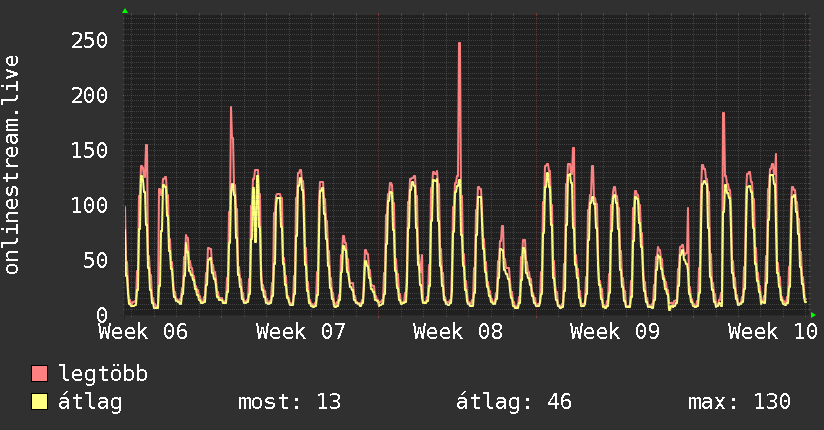Click the 'most: 13' current value
Viewport: 824px width, 430px height.
(290, 402)
